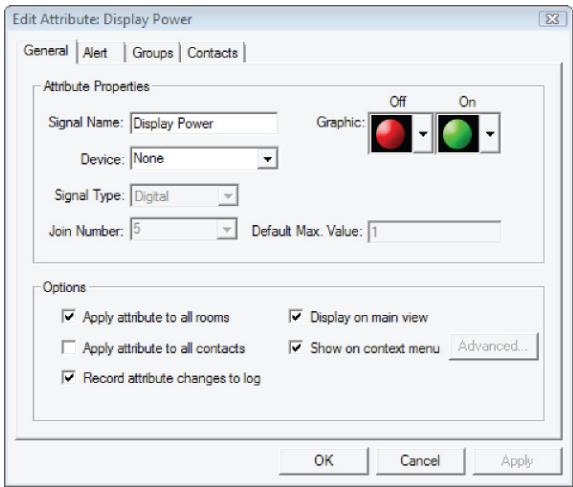The image size is (573, 487).
Task: Click the Advanced... button
Action: [x=493, y=346]
